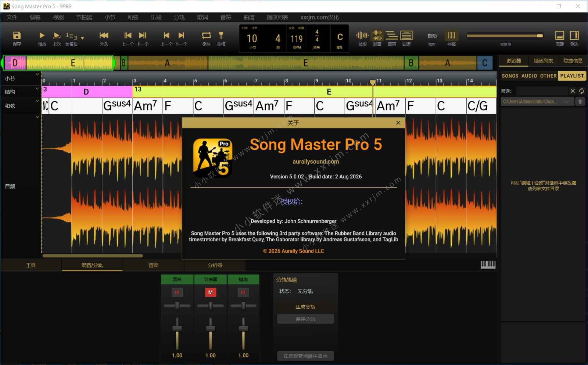
Task: Toggle the 波形 waveform view icon
Action: (x=362, y=35)
